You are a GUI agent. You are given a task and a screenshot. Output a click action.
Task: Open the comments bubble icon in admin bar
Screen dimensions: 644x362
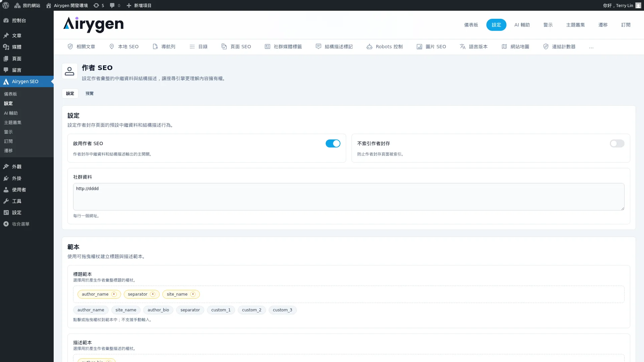click(112, 5)
